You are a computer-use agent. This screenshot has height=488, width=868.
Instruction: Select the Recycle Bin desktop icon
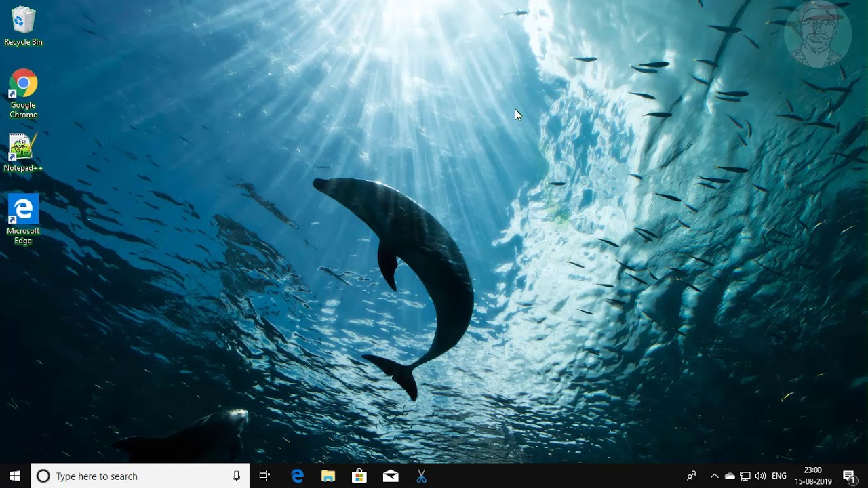pyautogui.click(x=23, y=26)
